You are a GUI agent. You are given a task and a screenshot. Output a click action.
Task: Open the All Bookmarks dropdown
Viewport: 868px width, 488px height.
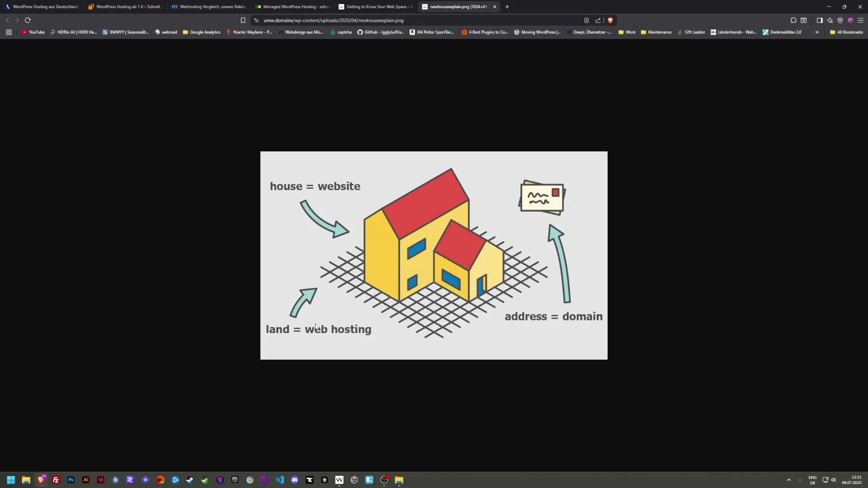point(846,32)
